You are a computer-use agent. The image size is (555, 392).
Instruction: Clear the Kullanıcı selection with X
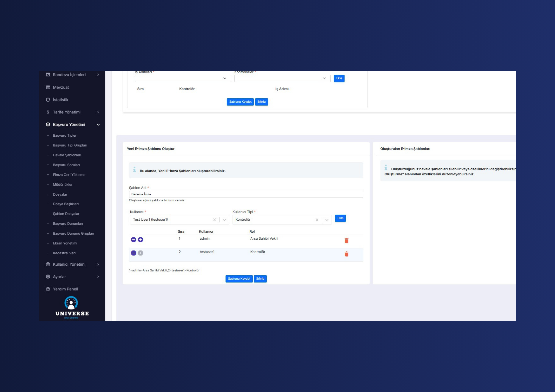[214, 220]
